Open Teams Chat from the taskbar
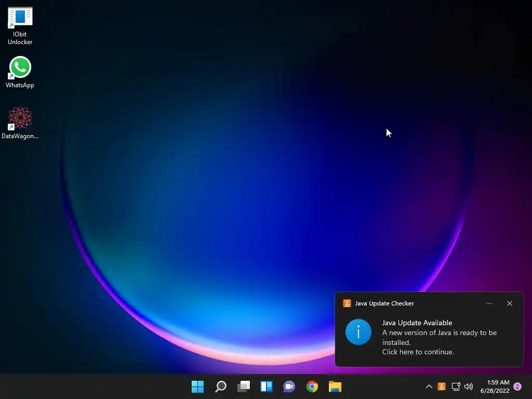The height and width of the screenshot is (399, 532). click(289, 387)
